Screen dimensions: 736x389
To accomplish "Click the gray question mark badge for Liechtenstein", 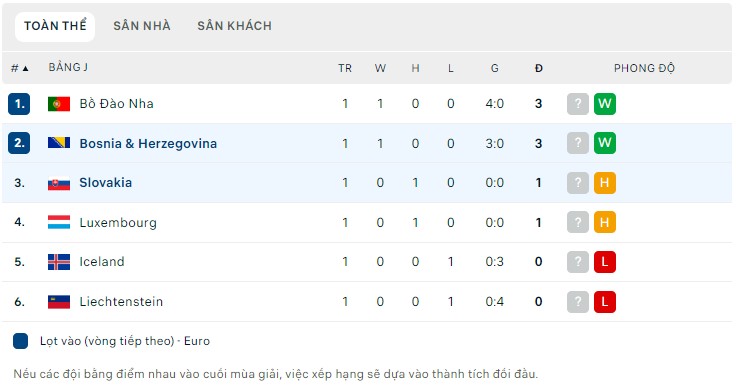I will click(x=578, y=302).
